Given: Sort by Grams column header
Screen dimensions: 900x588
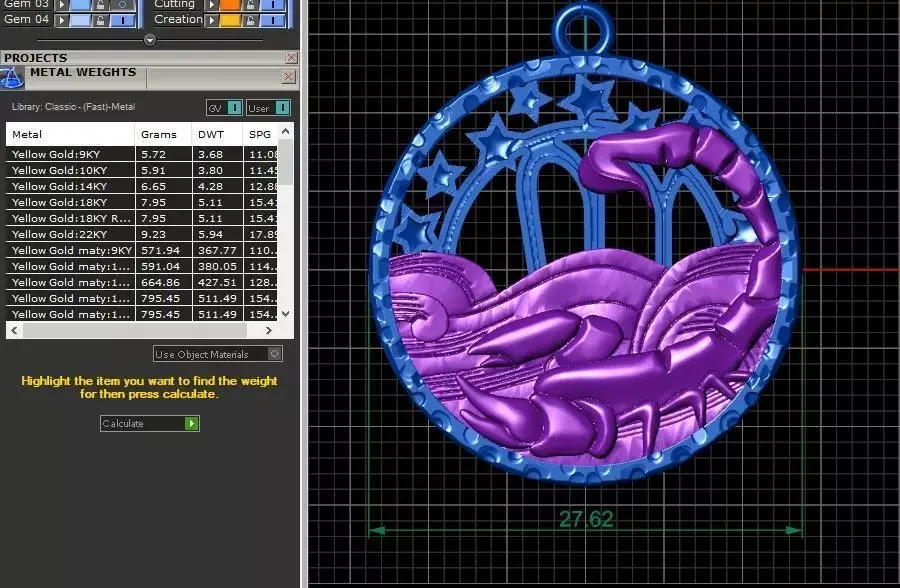Looking at the screenshot, I should 163,134.
